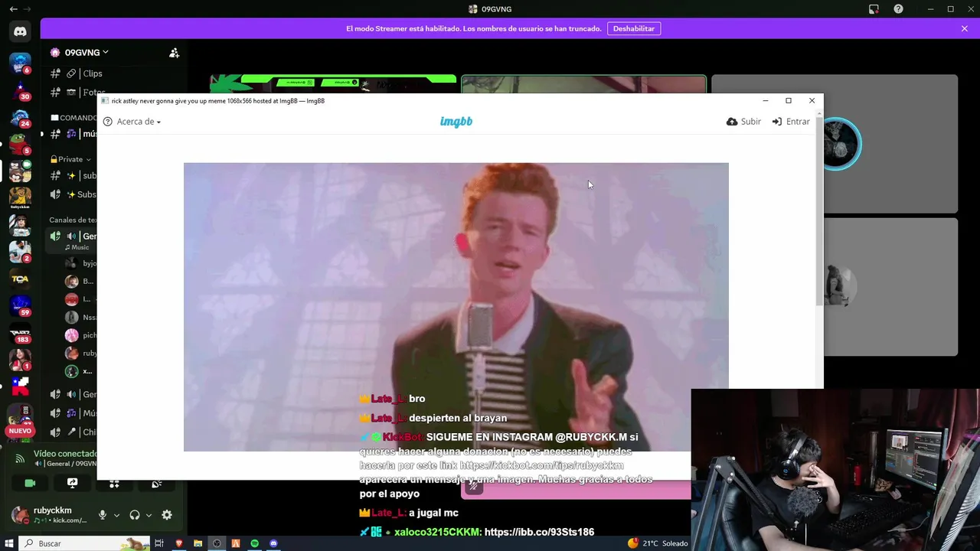The width and height of the screenshot is (980, 551).
Task: Open the TCA server icon
Action: pos(20,279)
